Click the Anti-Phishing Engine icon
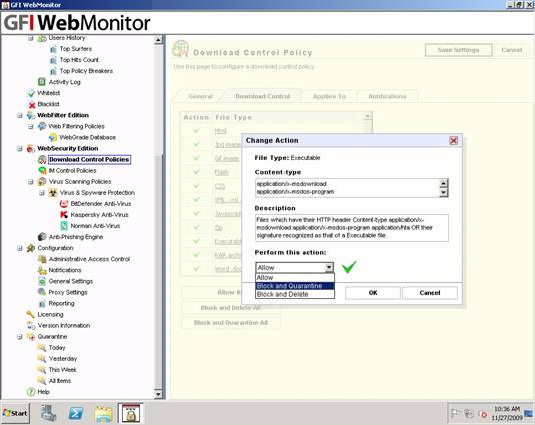The image size is (535, 425). tap(42, 237)
